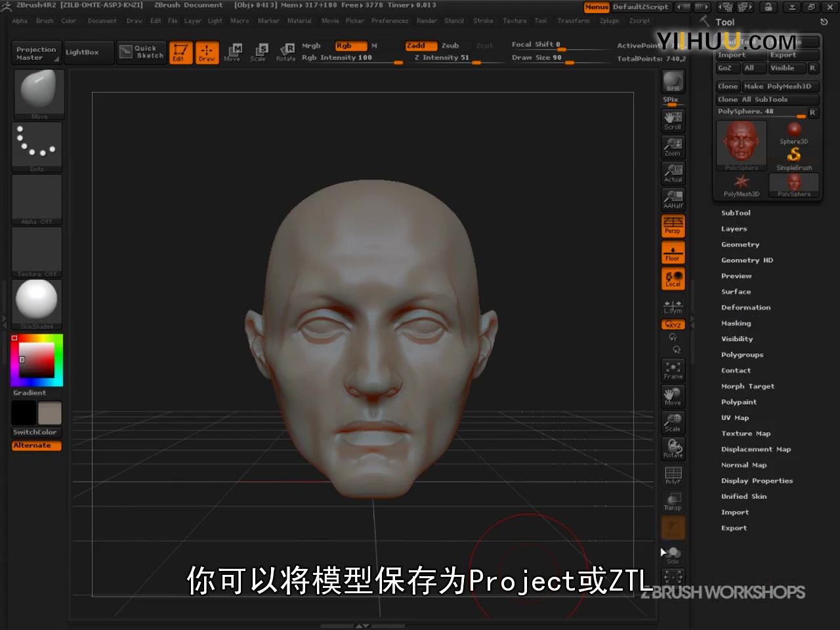Expand the SubTool section

[x=736, y=213]
